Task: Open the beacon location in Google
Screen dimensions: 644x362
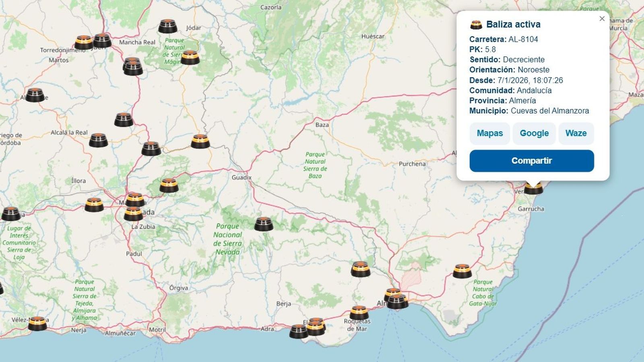Action: (x=534, y=133)
